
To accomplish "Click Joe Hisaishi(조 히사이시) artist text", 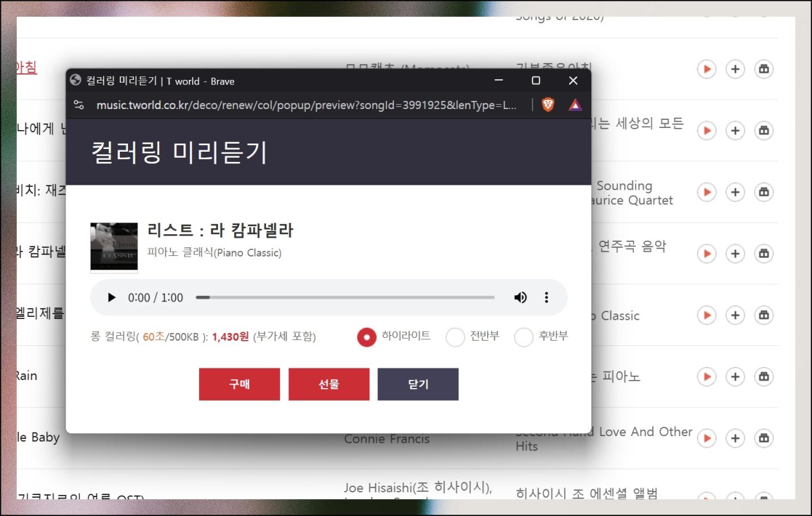I will (418, 488).
